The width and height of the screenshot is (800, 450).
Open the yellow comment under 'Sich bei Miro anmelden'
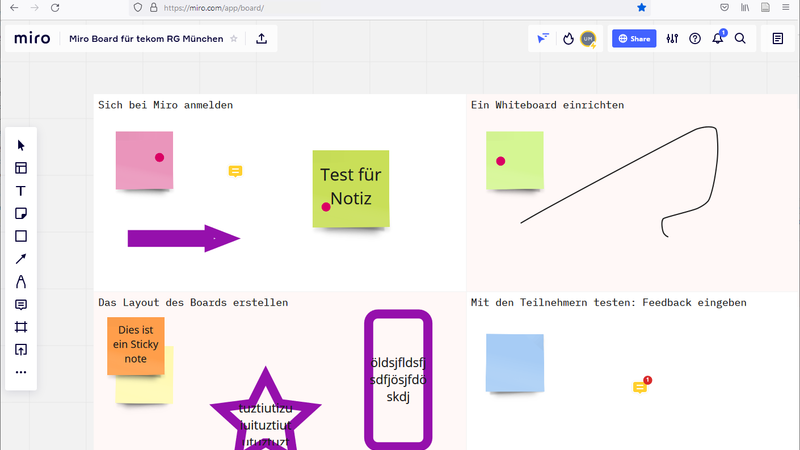[x=235, y=171]
